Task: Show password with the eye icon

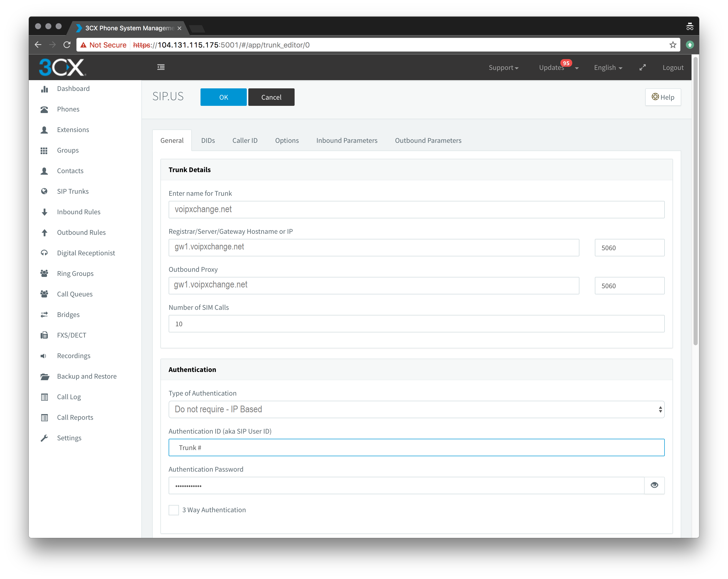Action: click(654, 485)
